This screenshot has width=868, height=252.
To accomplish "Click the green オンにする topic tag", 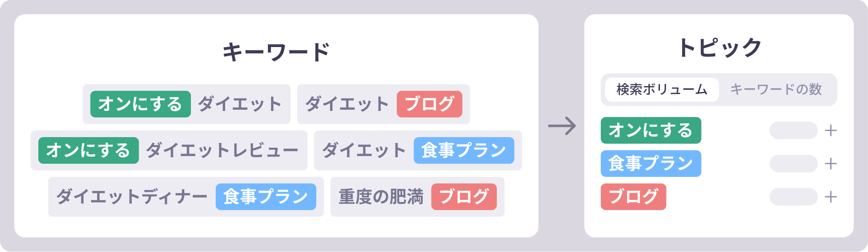I will pos(651,131).
